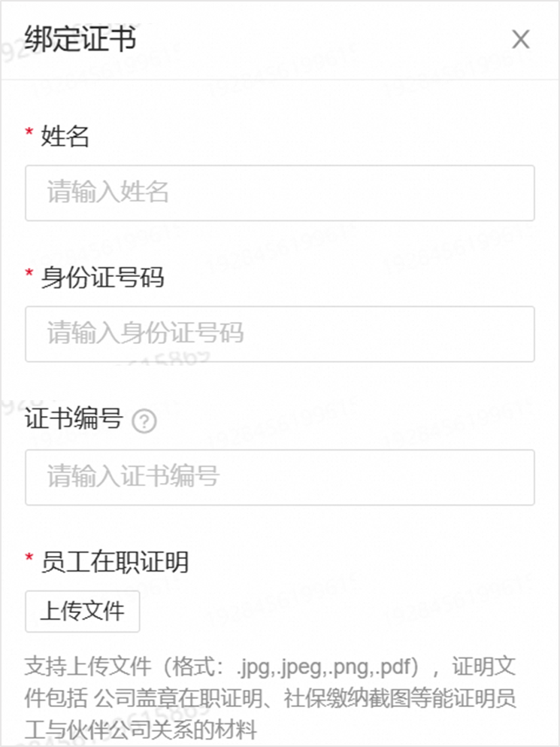
Task: Activate the 请输入证书编号 input box
Action: click(x=280, y=478)
